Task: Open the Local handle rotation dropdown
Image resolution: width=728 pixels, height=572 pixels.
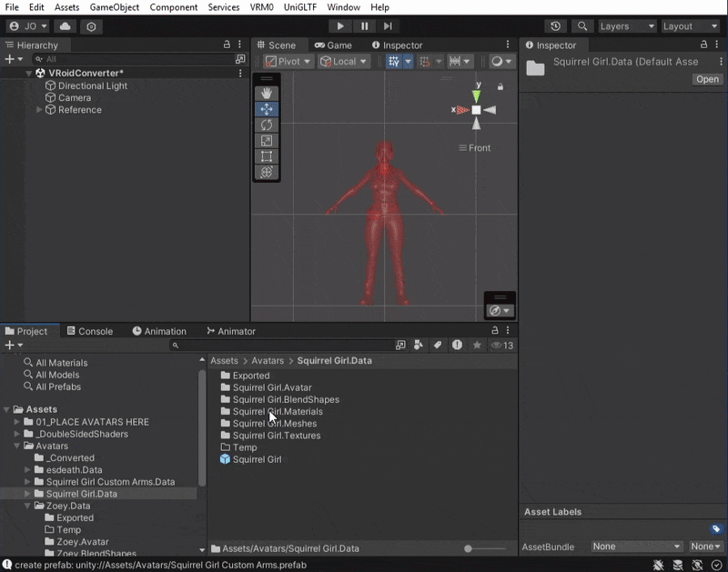Action: (344, 61)
